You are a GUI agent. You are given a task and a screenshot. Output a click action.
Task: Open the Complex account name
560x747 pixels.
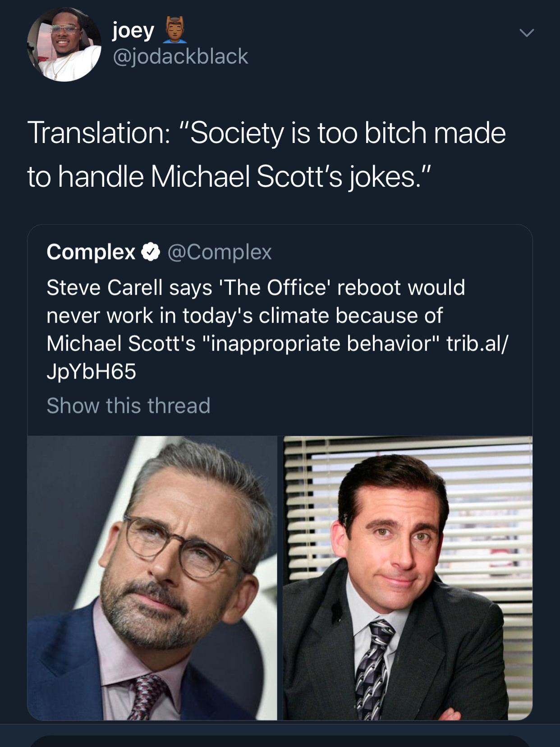91,252
